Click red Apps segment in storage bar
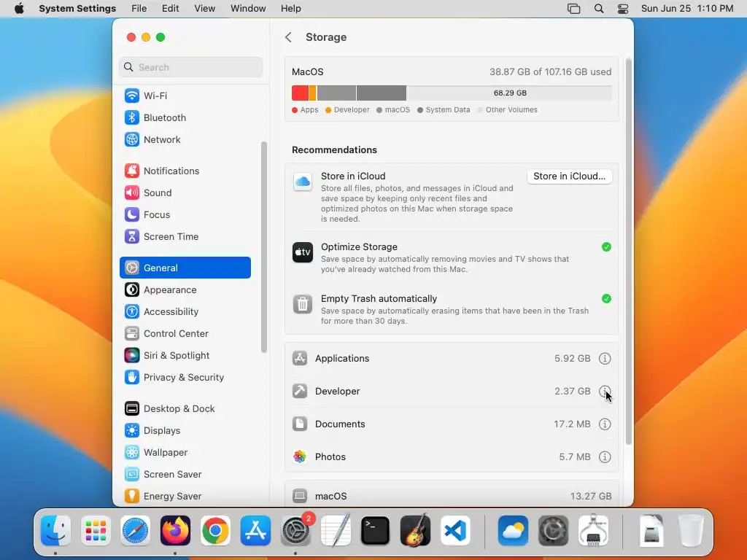 click(300, 93)
